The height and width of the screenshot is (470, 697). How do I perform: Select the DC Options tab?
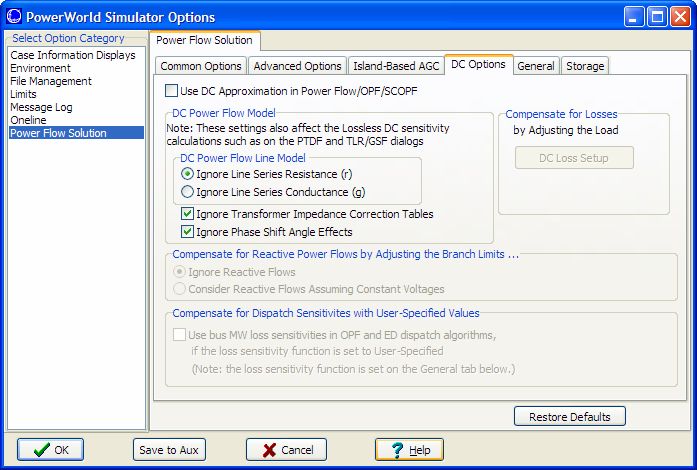478,64
